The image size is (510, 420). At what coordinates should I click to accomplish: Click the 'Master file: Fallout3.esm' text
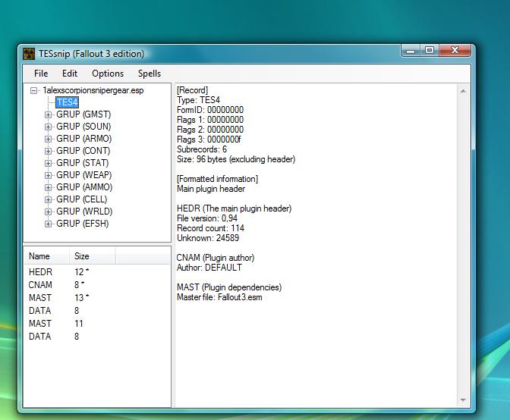point(219,297)
